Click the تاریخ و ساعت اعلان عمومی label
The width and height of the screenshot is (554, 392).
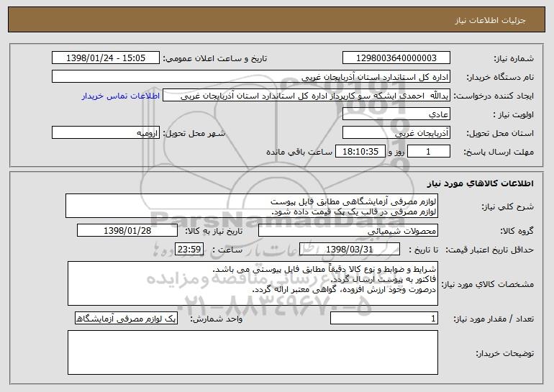pos(215,58)
